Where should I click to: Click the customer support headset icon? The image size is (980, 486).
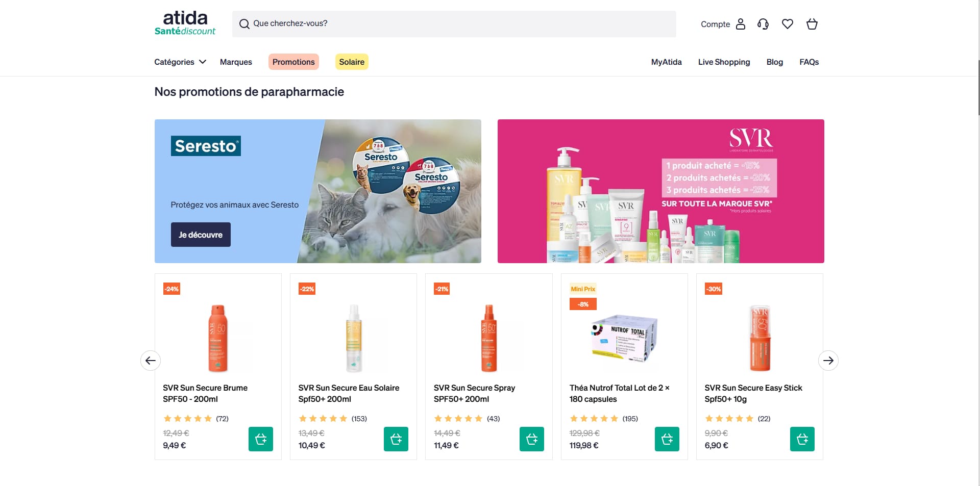(x=763, y=24)
